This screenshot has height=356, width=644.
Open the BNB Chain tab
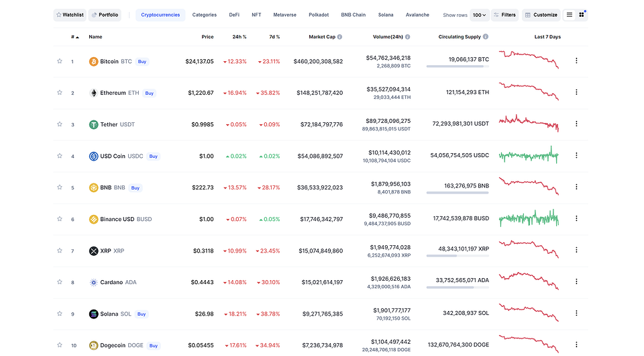point(354,15)
